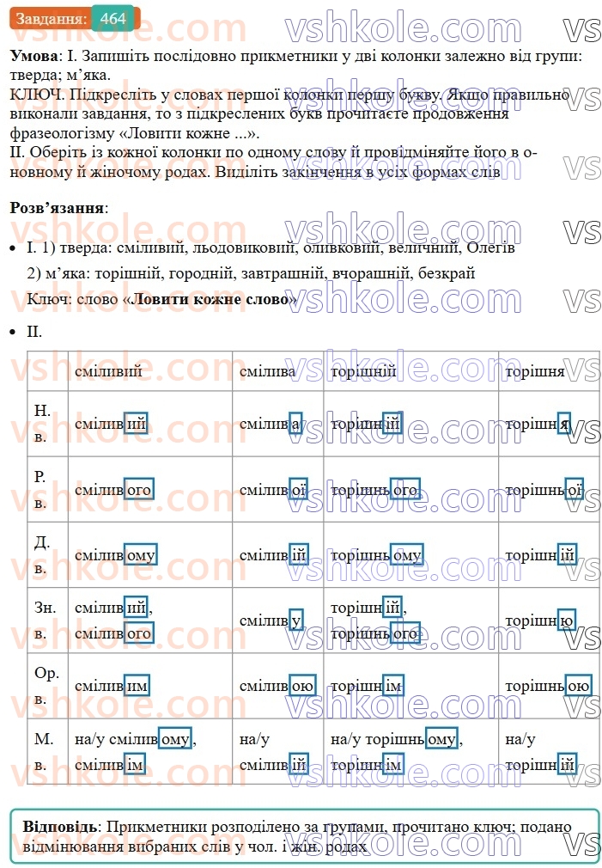Click boxed ending 'ій' in Д. в. сміливій
The image size is (602, 868).
(x=298, y=554)
